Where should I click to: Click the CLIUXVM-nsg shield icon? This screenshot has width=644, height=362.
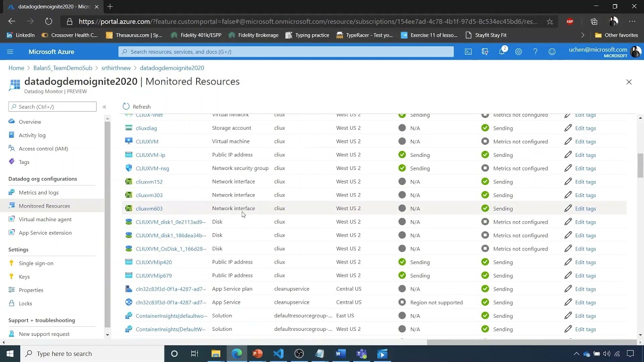point(129,168)
